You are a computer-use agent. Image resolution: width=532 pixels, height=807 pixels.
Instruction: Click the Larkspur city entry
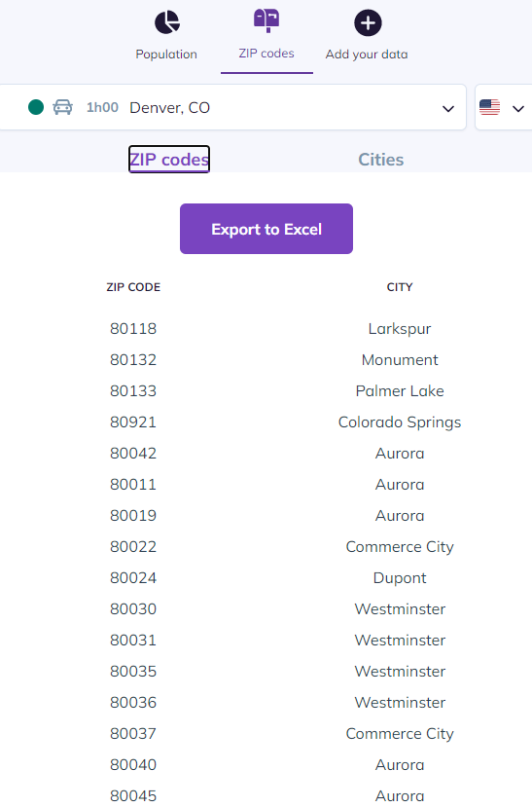(x=400, y=329)
